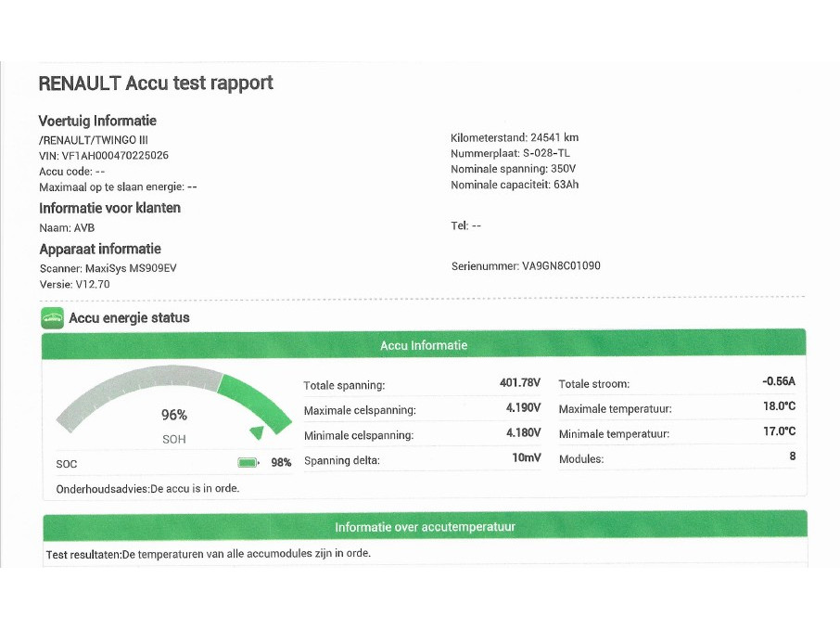
Task: Click the Serienummer VA9GN8C01090 text
Action: (525, 266)
